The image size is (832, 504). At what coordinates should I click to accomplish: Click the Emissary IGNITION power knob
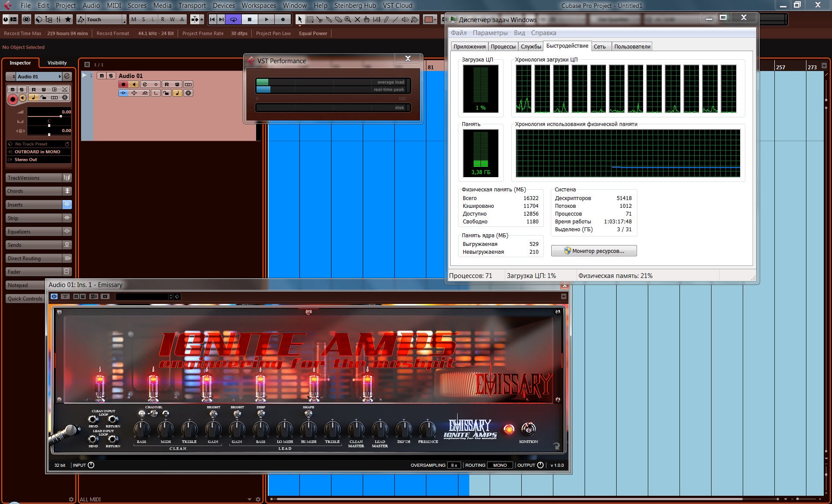[528, 429]
